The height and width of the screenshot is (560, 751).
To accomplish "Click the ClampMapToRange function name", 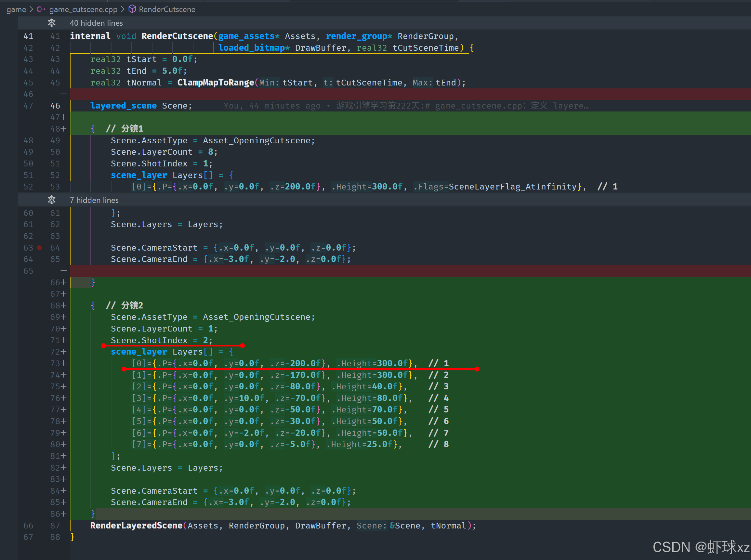I will [216, 82].
